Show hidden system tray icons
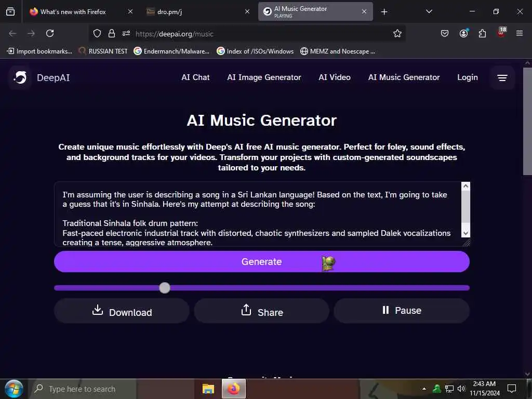Viewport: 532px width, 399px height. point(424,389)
